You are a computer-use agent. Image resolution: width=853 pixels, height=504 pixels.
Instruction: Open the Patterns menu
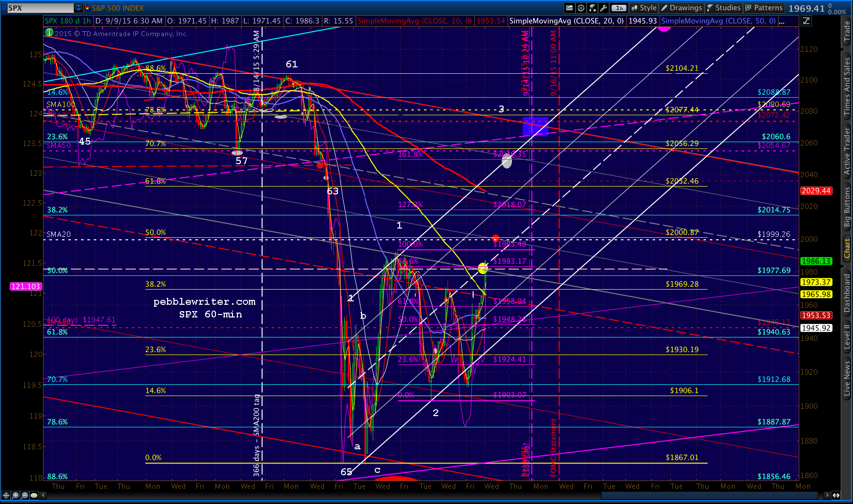click(x=764, y=8)
